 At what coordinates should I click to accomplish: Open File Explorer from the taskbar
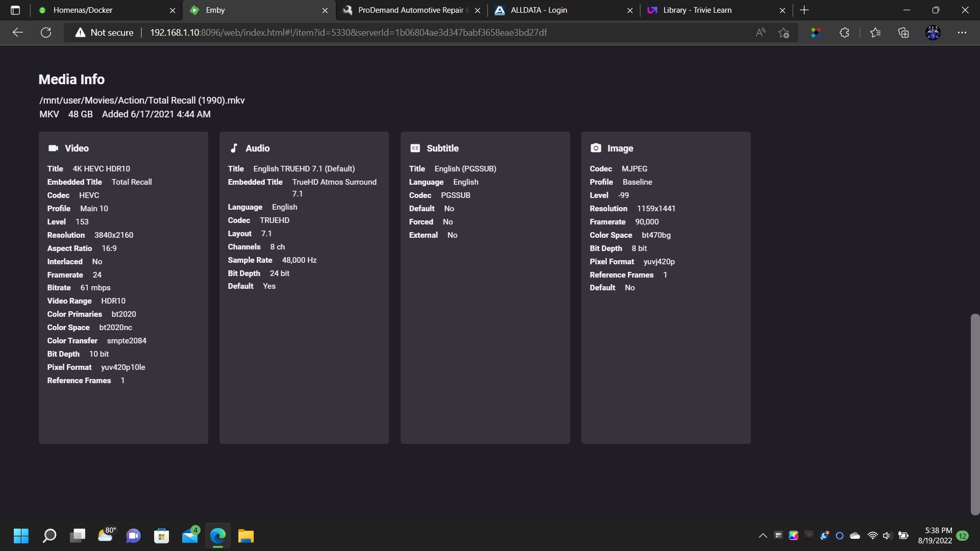point(246,536)
